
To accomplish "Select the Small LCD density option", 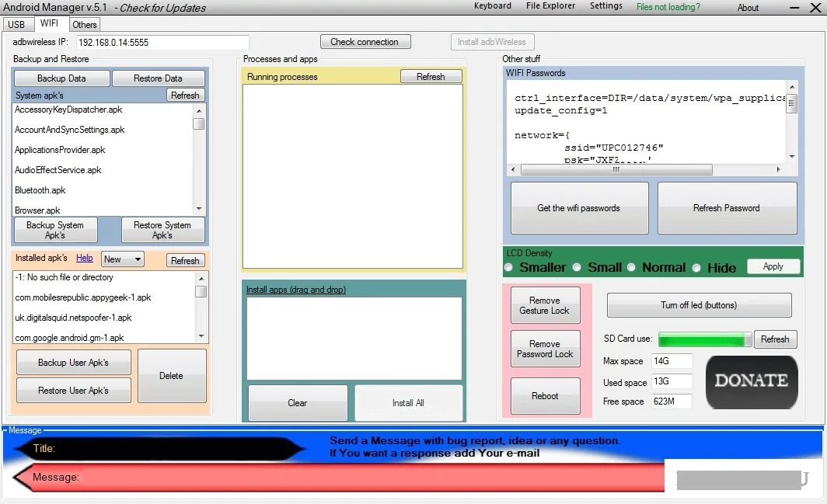I will (577, 268).
